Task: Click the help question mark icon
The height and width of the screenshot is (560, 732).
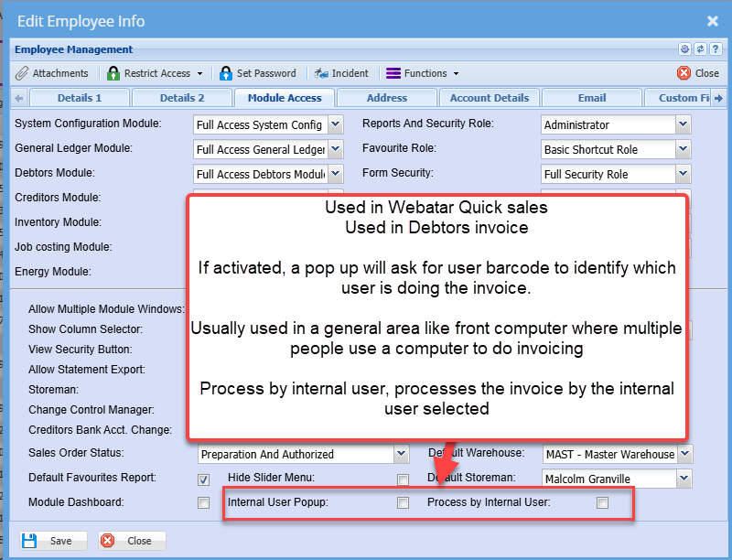Action: pyautogui.click(x=716, y=48)
